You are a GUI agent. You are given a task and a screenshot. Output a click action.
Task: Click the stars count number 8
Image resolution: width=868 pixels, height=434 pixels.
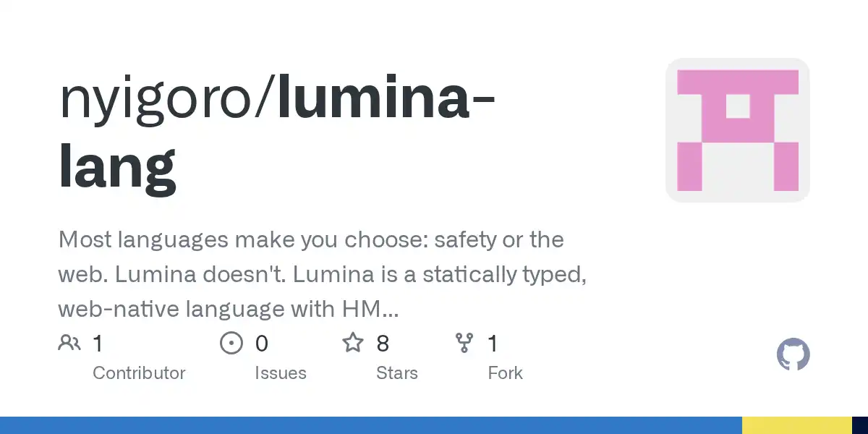[x=383, y=344]
